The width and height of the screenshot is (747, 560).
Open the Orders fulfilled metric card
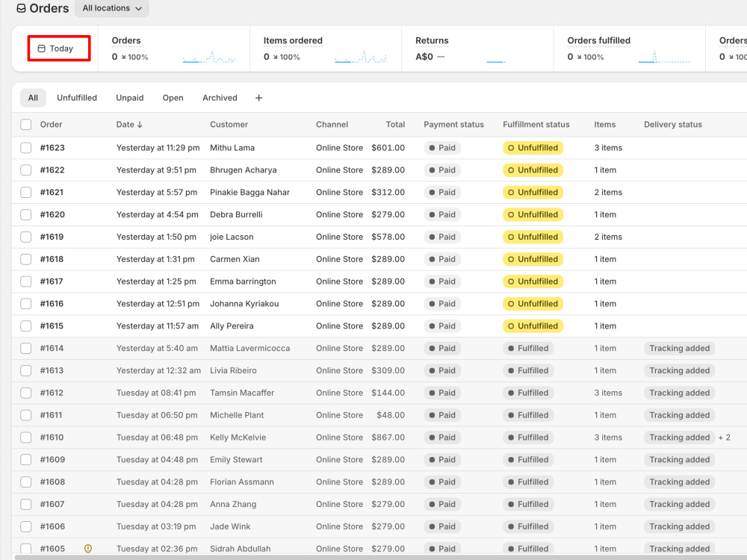pos(629,49)
